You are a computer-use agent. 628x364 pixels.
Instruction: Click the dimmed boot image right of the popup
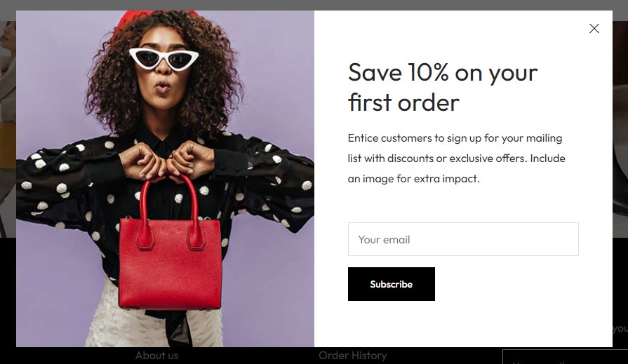click(x=620, y=129)
